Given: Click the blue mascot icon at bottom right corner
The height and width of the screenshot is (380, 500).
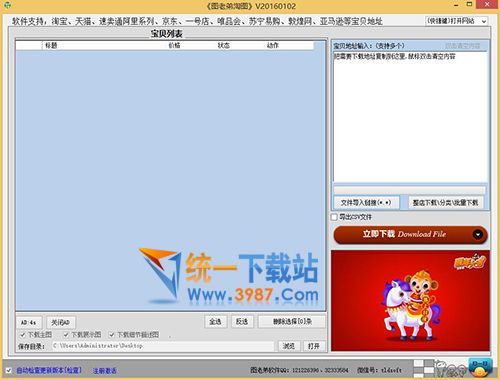Looking at the screenshot, I should (480, 367).
